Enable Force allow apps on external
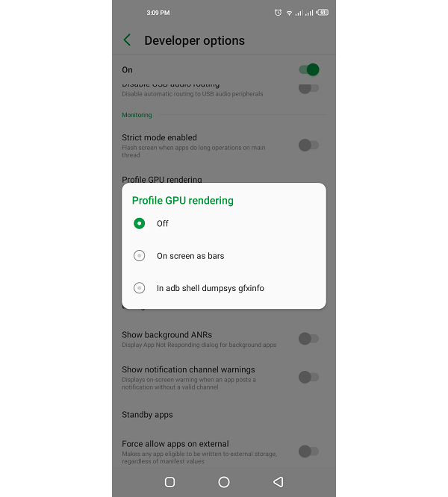Screen dimensions: 448x497 pyautogui.click(x=309, y=451)
